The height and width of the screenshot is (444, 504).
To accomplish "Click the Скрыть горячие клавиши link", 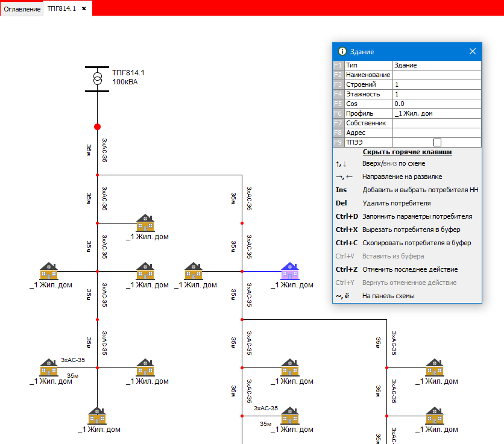I will pyautogui.click(x=408, y=152).
